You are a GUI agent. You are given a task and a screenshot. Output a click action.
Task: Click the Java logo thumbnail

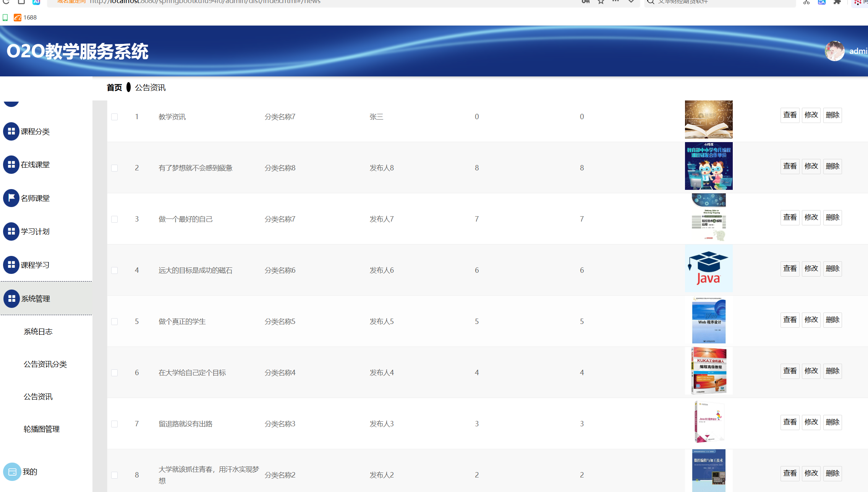pyautogui.click(x=709, y=269)
